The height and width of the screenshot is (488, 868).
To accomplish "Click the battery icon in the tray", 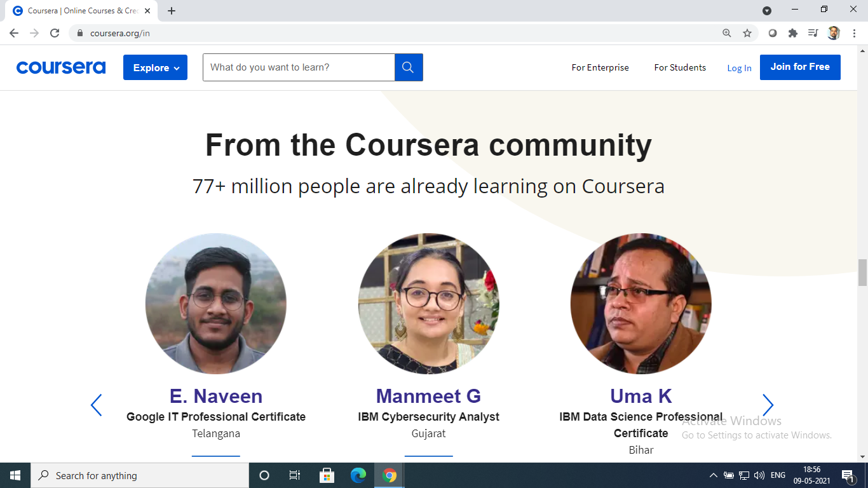I will [729, 475].
